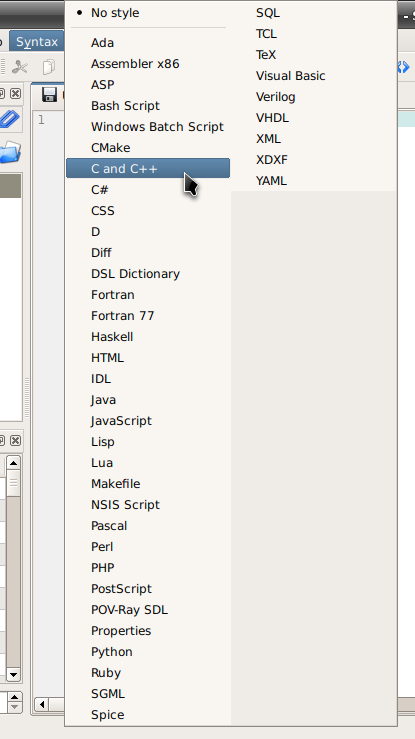Select the Fortran entry
The image size is (415, 739).
pyautogui.click(x=148, y=295)
